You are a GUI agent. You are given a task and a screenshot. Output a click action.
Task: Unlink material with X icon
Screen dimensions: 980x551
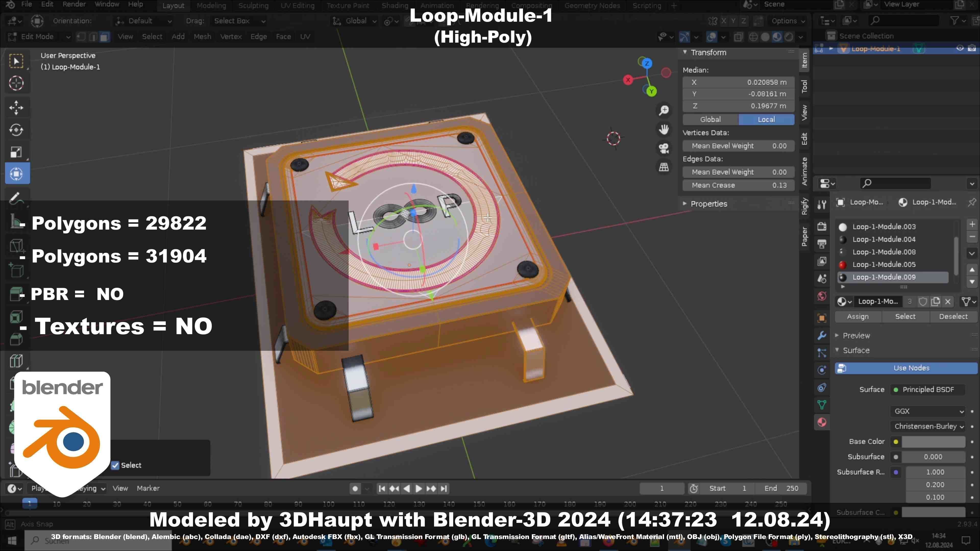pos(948,302)
